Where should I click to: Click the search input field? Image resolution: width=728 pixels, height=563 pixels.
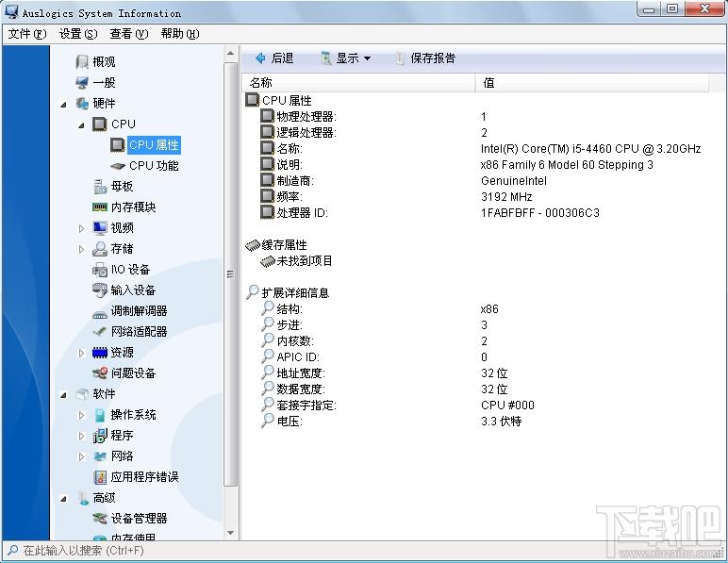tap(362, 551)
